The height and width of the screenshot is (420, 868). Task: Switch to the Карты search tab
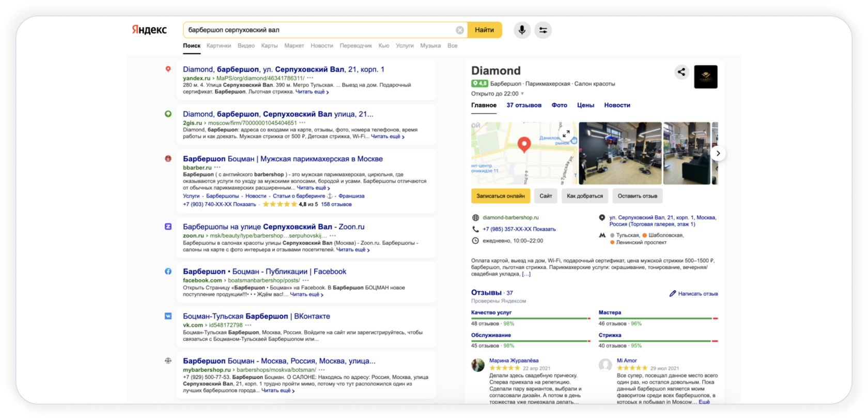point(269,46)
